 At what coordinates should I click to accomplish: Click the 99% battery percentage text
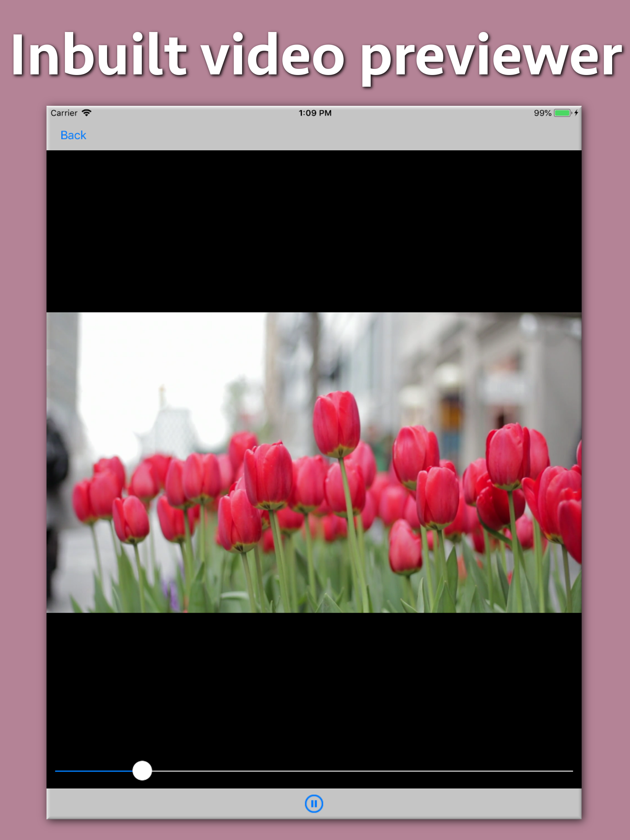click(x=542, y=113)
